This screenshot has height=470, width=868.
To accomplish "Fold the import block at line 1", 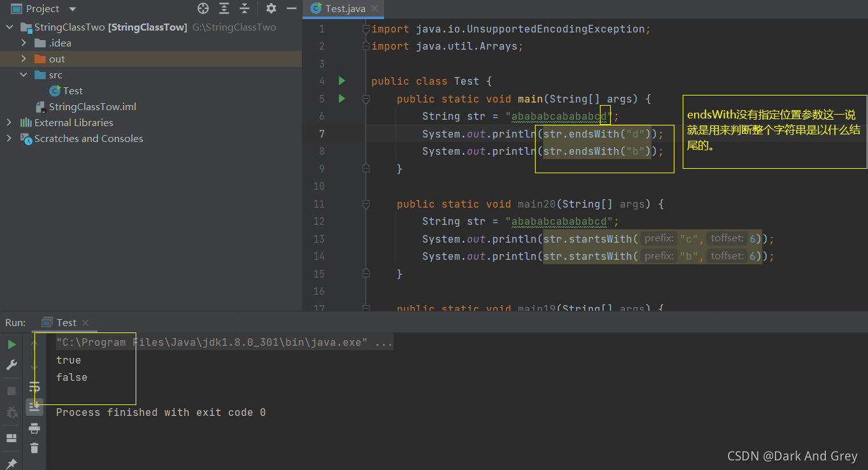I will [x=366, y=29].
